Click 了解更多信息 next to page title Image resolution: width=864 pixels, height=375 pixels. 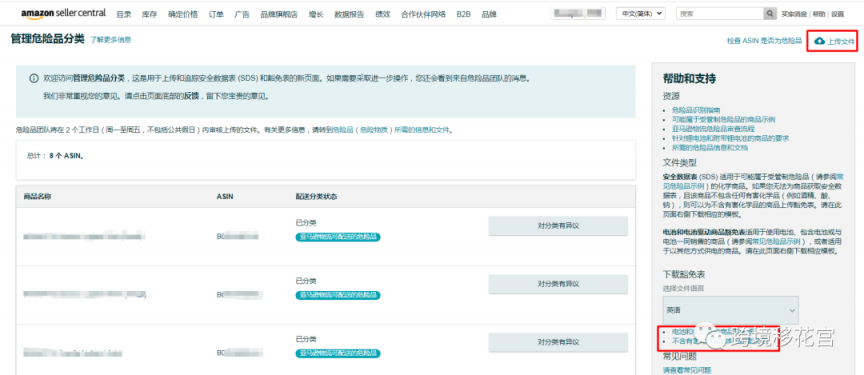click(x=111, y=40)
